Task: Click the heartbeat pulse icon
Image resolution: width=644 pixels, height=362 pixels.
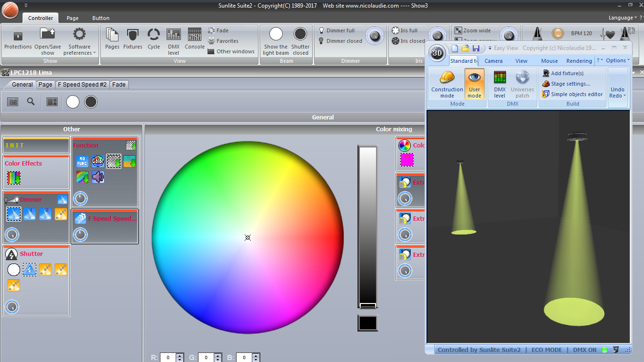Action: (x=608, y=34)
